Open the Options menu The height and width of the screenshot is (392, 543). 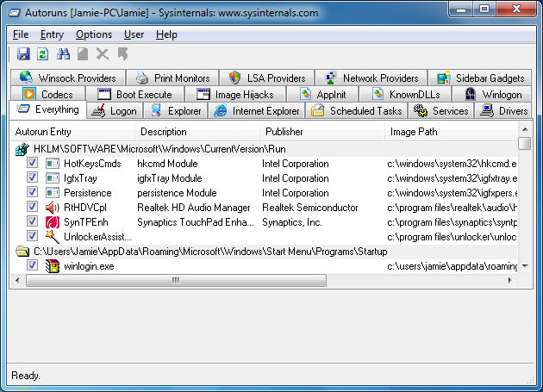click(94, 34)
